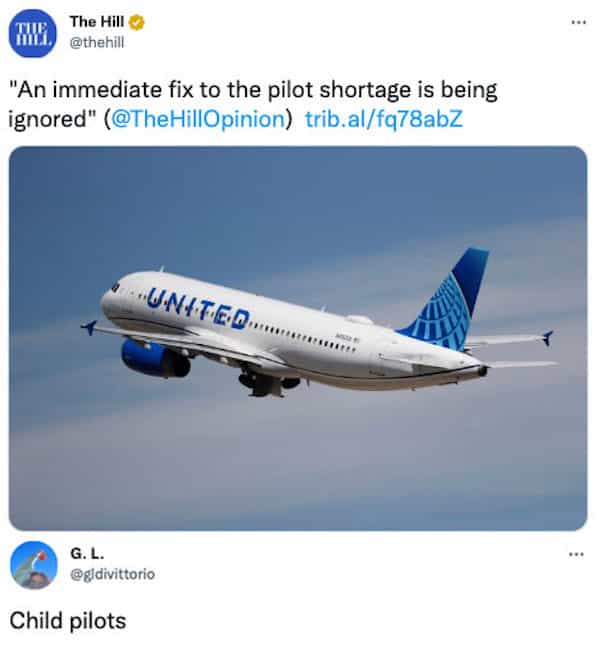Click the airplane's cockpit nose in photo
The height and width of the screenshot is (645, 600).
109,298
